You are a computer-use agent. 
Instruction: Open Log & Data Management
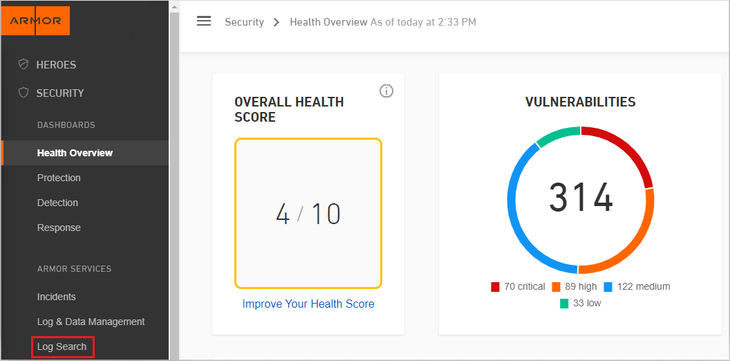click(x=91, y=322)
